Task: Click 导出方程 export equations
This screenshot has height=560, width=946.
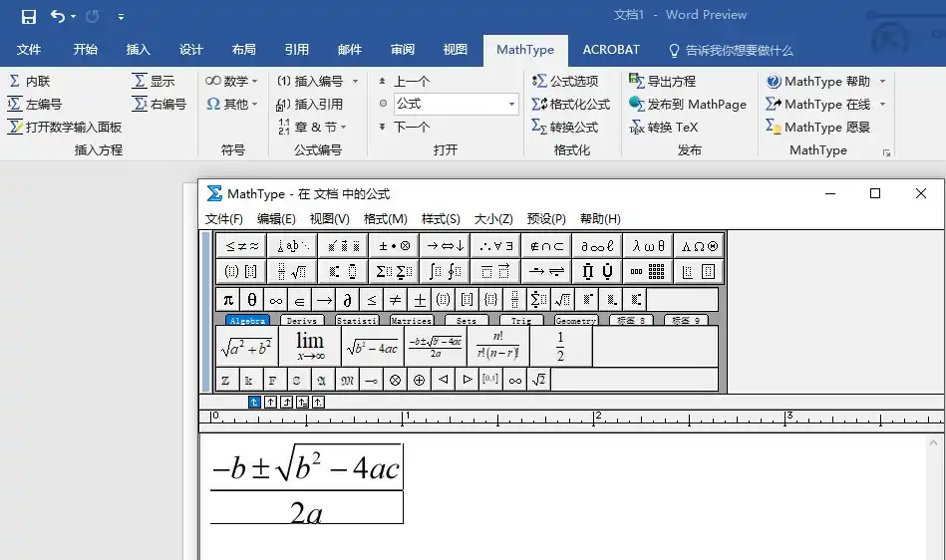Action: pyautogui.click(x=663, y=81)
